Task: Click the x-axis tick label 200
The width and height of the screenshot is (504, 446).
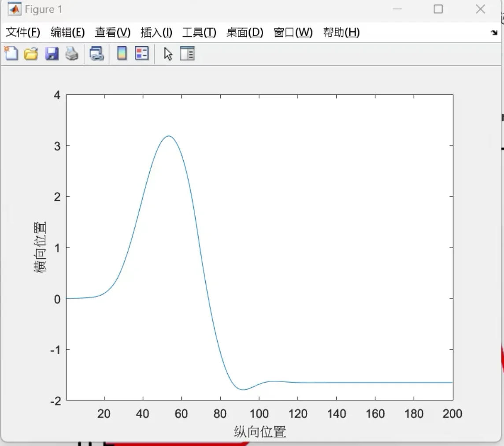Action: point(452,413)
